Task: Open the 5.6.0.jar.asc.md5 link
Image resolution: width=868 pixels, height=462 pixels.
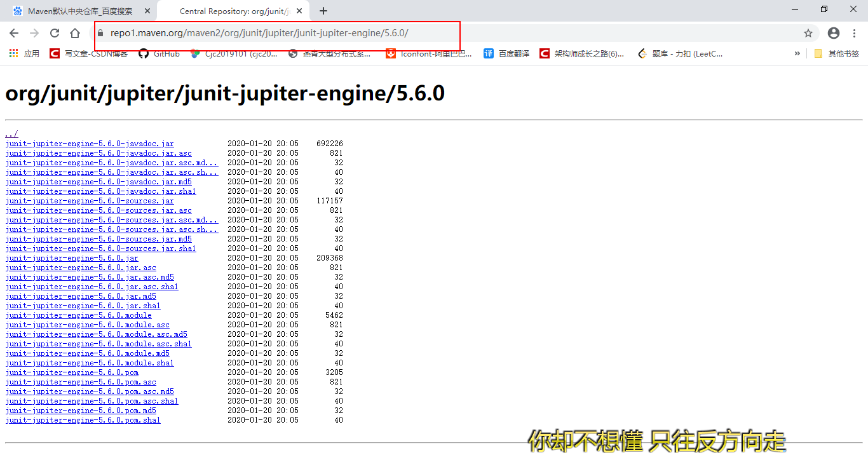Action: pos(90,277)
